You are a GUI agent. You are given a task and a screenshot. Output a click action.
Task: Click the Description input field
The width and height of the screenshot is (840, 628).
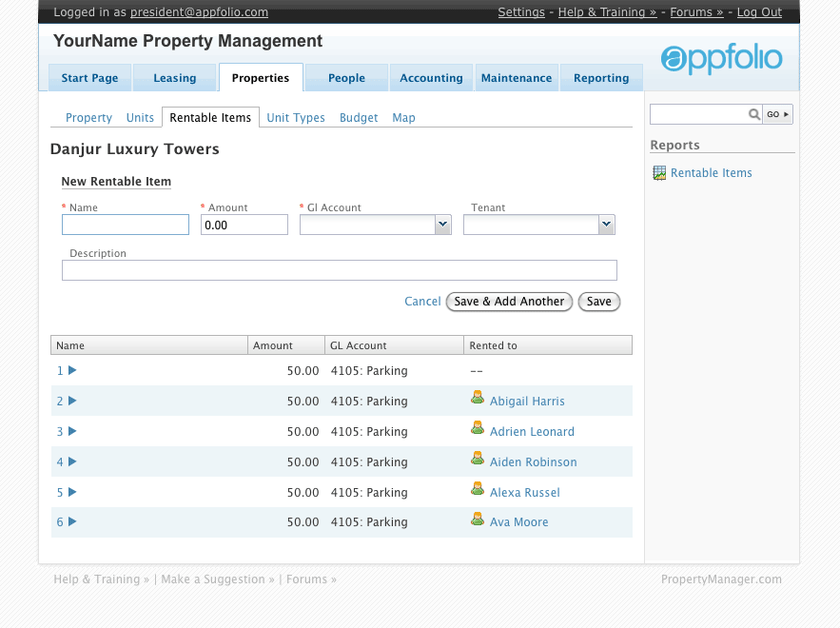340,270
